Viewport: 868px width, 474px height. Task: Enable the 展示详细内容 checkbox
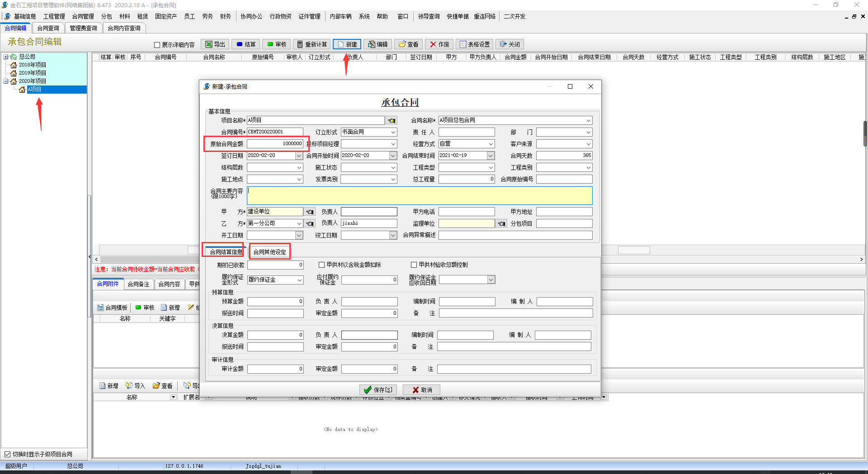pyautogui.click(x=157, y=45)
